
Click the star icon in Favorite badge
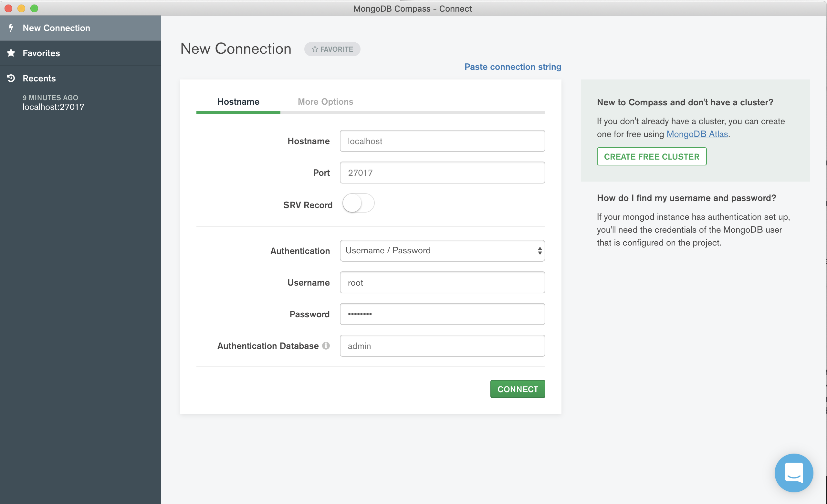(x=315, y=49)
